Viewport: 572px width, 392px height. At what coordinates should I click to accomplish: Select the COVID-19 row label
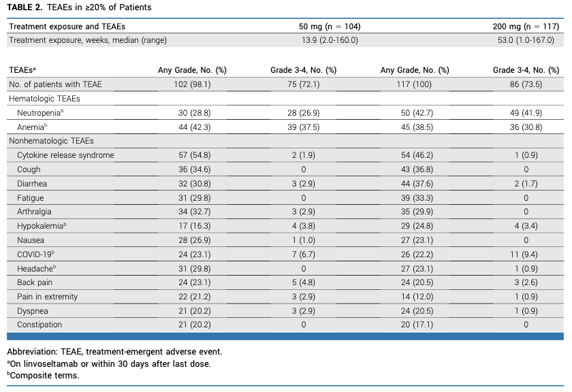(35, 254)
